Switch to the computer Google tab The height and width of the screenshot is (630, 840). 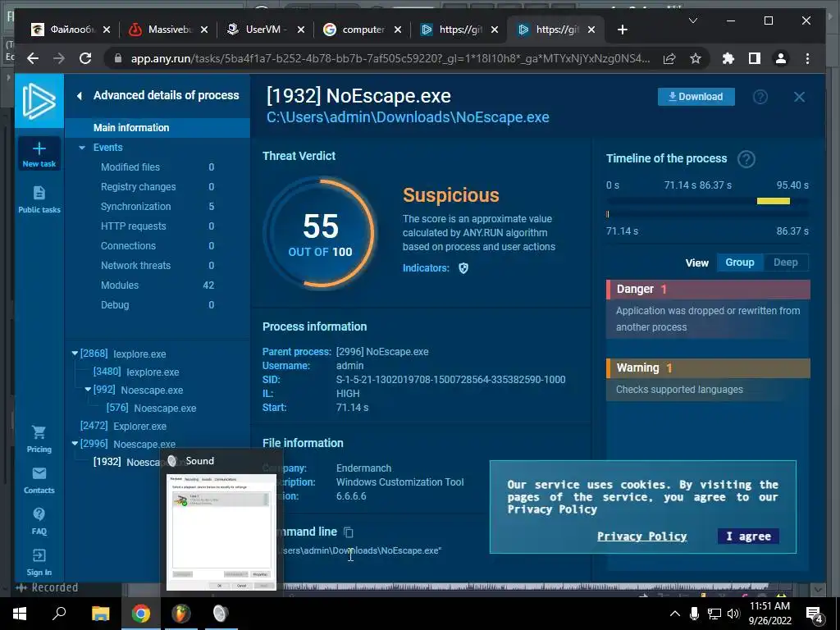click(x=362, y=30)
